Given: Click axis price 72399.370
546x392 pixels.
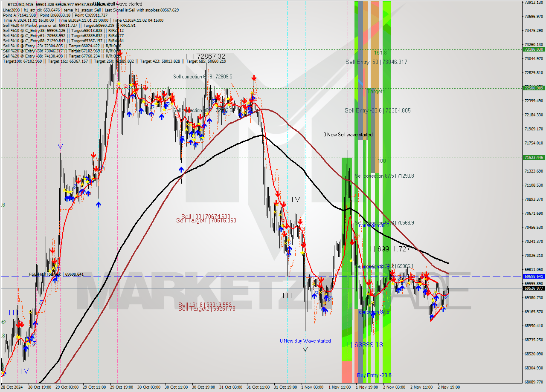Looking at the screenshot, I should (x=534, y=101).
